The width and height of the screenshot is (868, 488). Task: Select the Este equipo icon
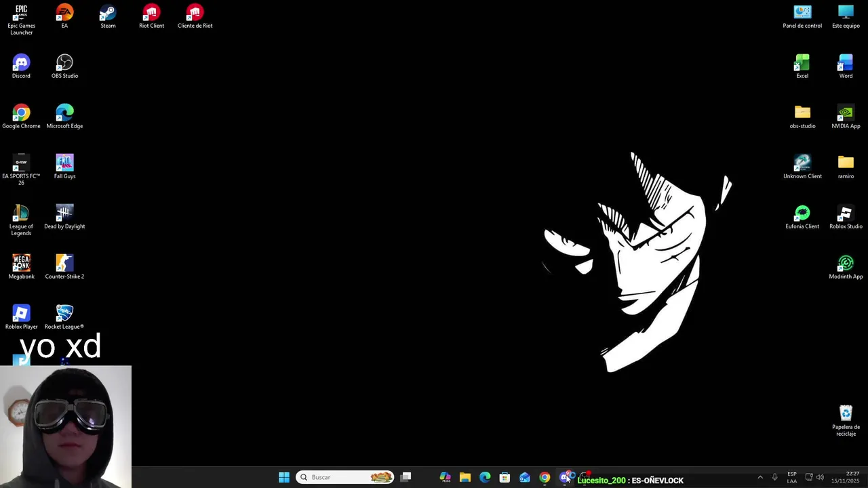click(x=846, y=17)
